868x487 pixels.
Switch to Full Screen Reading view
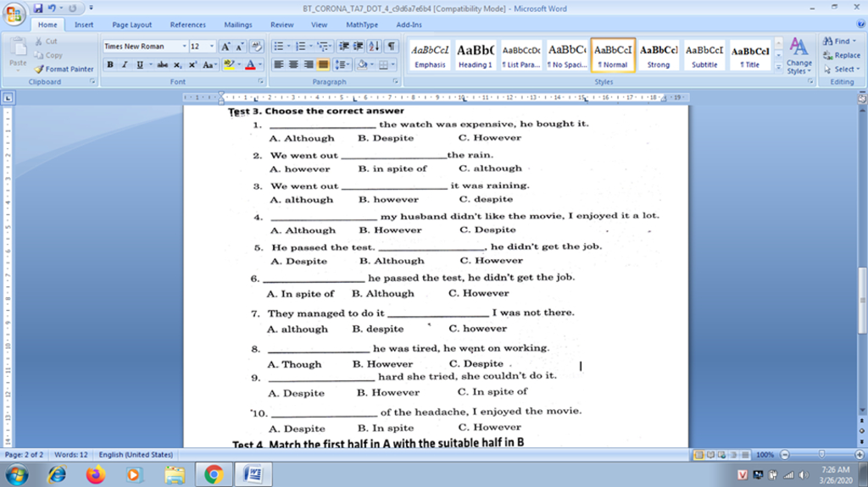pyautogui.click(x=710, y=454)
